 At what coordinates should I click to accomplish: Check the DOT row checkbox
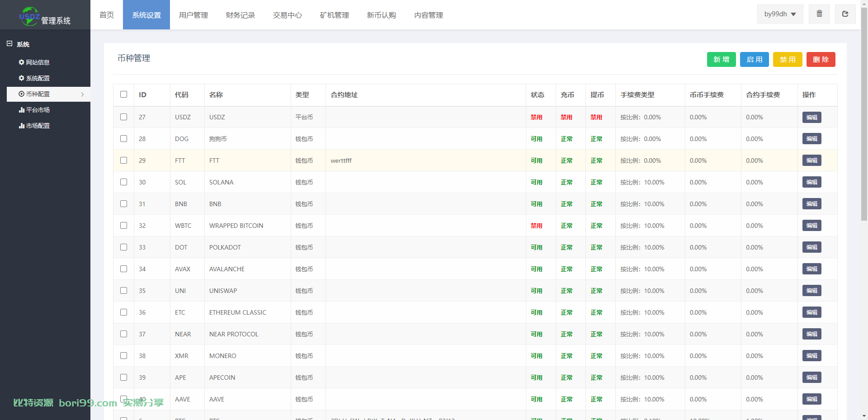click(x=124, y=247)
